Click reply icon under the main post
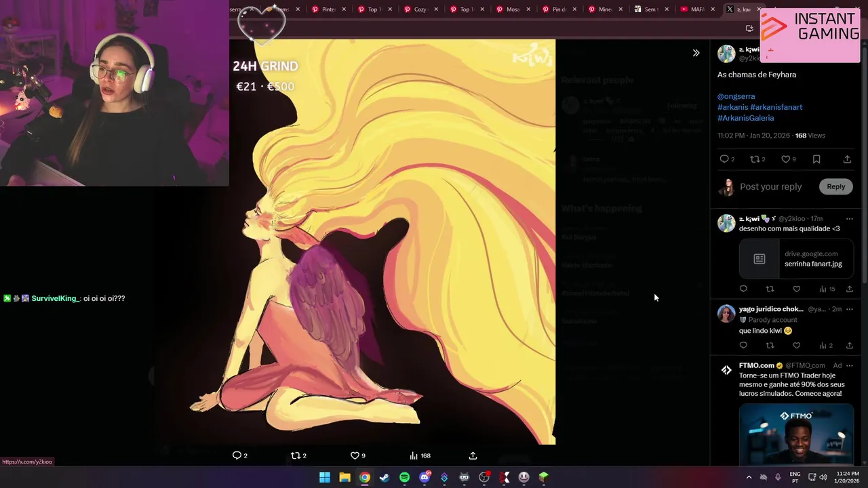Screen dimensions: 868x488 pyautogui.click(x=727, y=159)
